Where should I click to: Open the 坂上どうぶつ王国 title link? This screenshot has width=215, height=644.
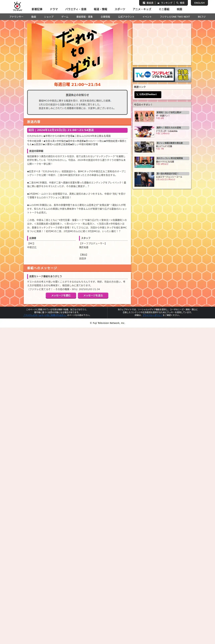click(164, 146)
